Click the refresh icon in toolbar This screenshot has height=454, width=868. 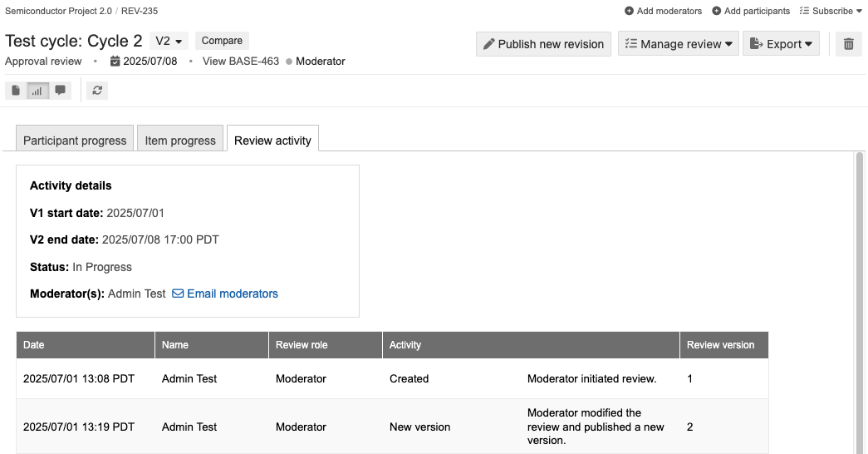pos(97,91)
